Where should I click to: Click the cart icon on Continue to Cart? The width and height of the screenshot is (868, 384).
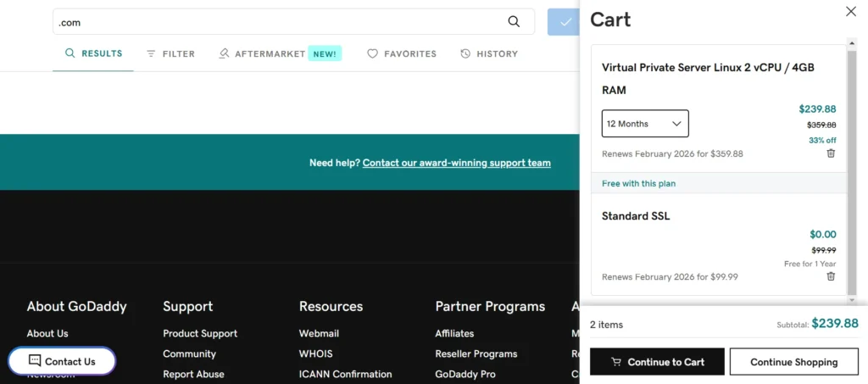(615, 362)
